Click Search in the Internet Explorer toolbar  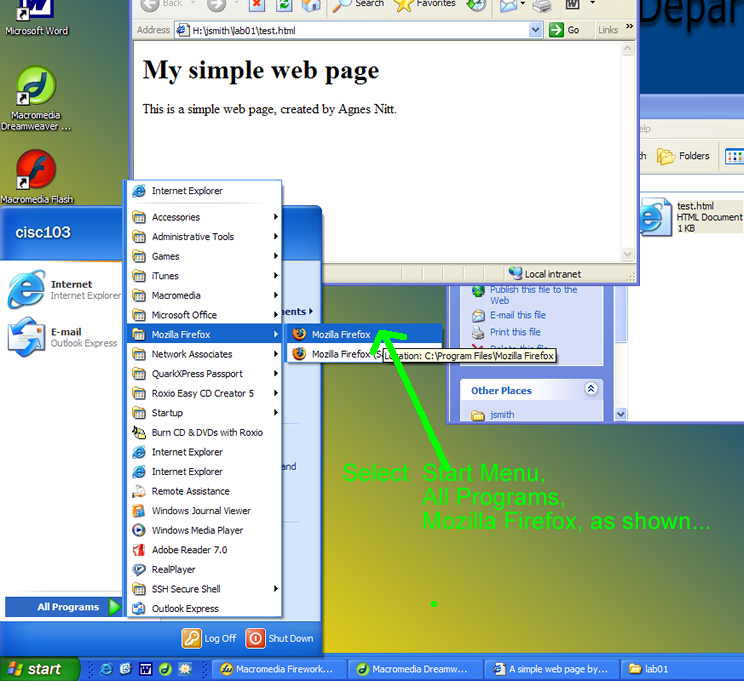click(358, 4)
